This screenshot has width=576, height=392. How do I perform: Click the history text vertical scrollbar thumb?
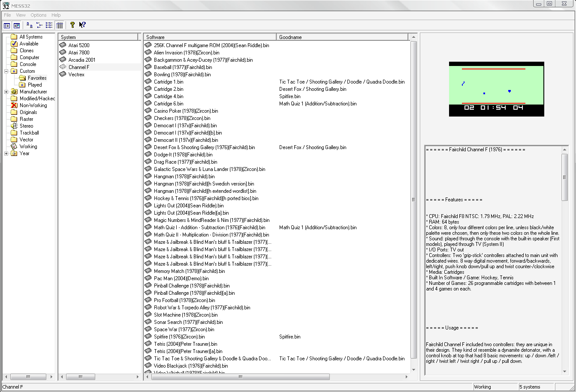click(564, 177)
